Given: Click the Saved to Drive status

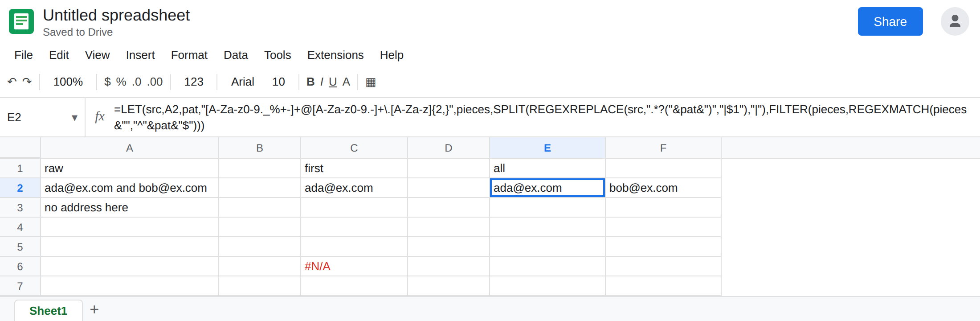Looking at the screenshot, I should (78, 32).
